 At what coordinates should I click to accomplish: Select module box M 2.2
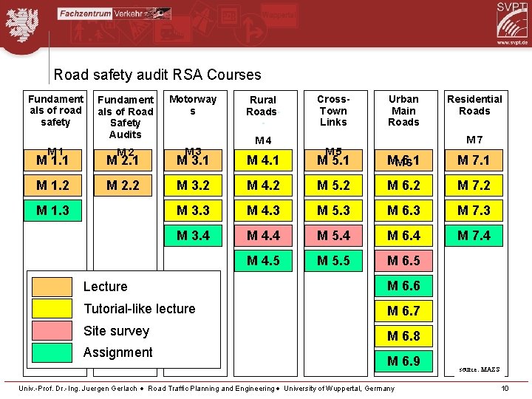(x=123, y=185)
